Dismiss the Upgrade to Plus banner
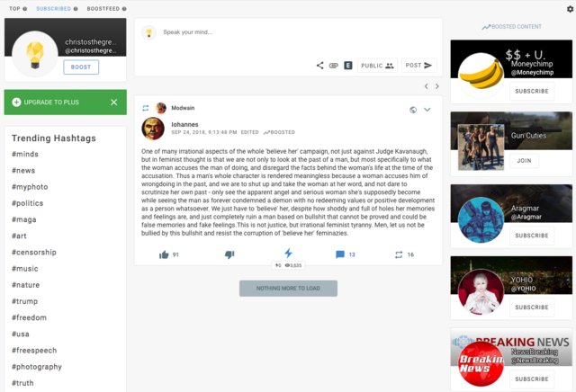Image resolution: width=576 pixels, height=392 pixels. [x=114, y=102]
